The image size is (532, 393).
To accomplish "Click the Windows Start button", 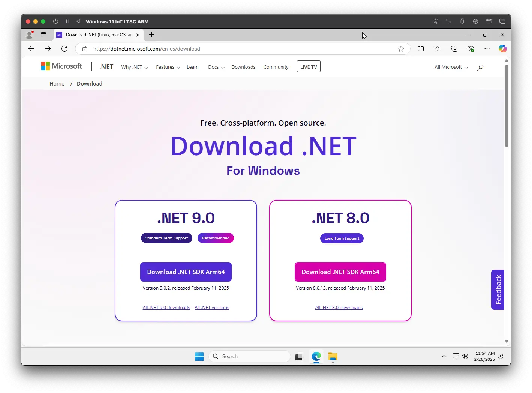I will (199, 357).
